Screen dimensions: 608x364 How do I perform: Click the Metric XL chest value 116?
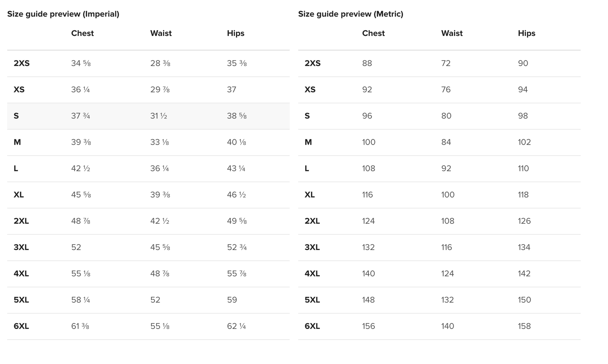click(367, 195)
